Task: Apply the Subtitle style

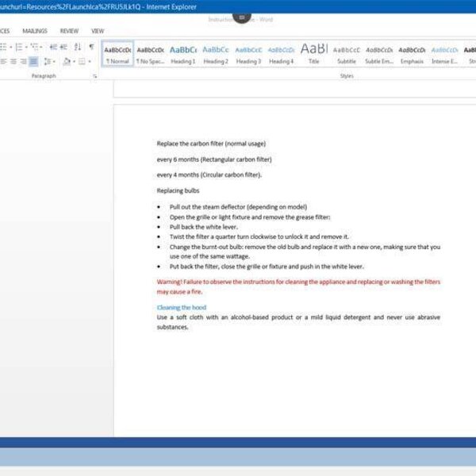Action: (347, 54)
